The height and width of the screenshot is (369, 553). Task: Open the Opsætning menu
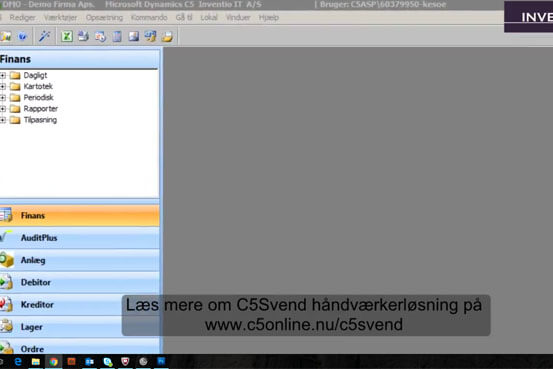click(104, 17)
